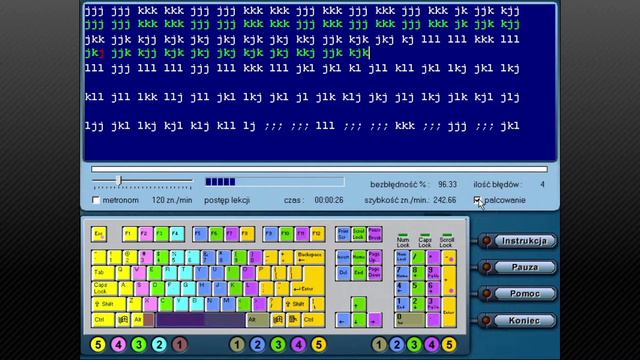Screen dimensions: 640x360
Task: Open help via Pomoc button
Action: 524,294
